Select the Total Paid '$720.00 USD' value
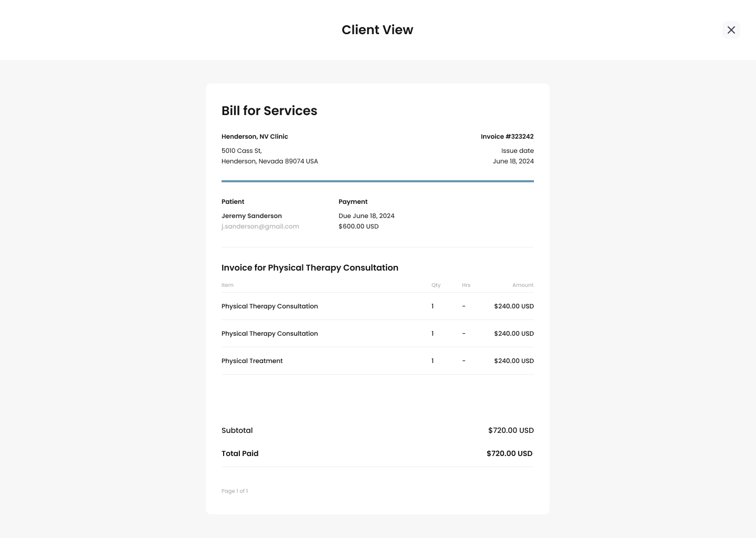756x538 pixels. 509,453
